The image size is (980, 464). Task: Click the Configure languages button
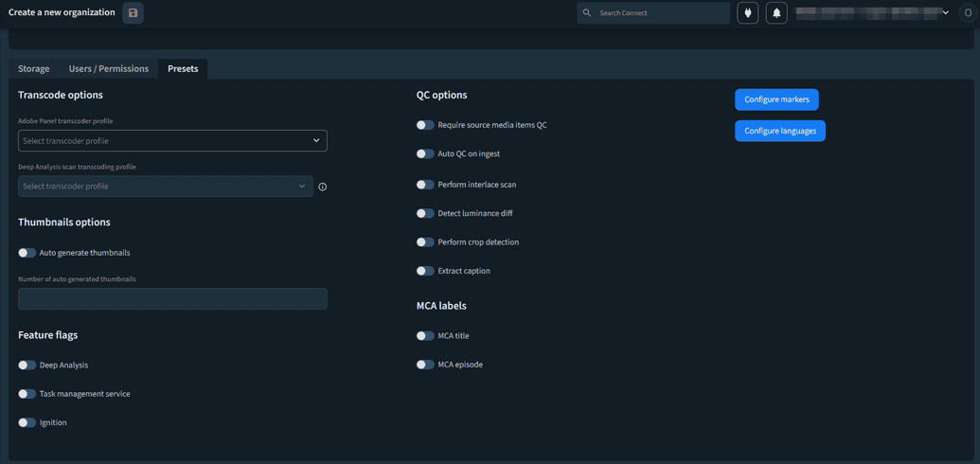780,131
